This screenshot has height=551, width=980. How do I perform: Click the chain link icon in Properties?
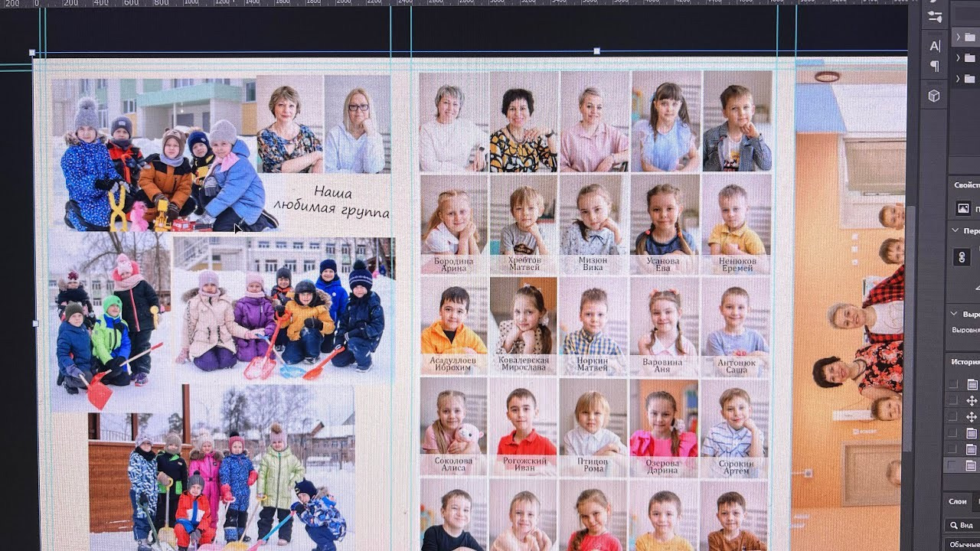[962, 257]
